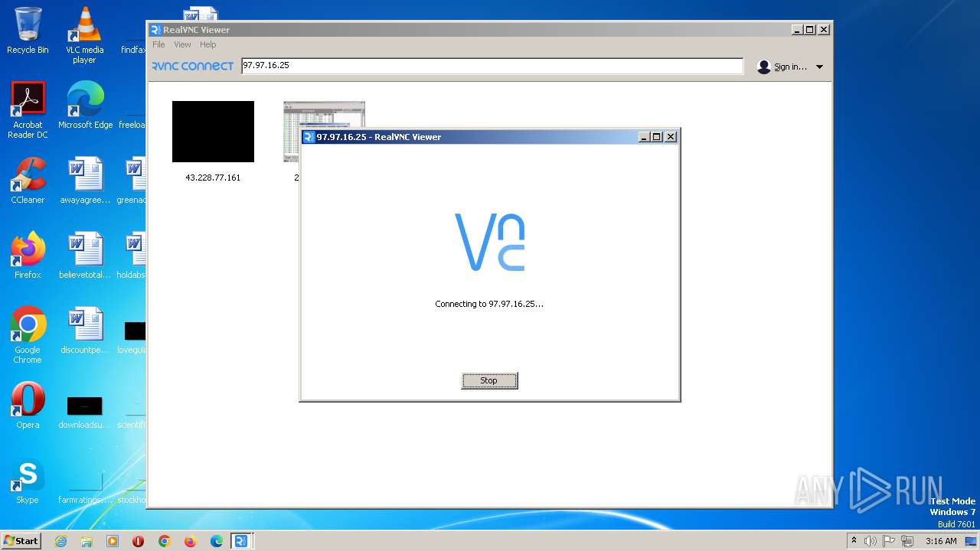
Task: Select the discountpe Word document on desktop
Action: coord(85,331)
